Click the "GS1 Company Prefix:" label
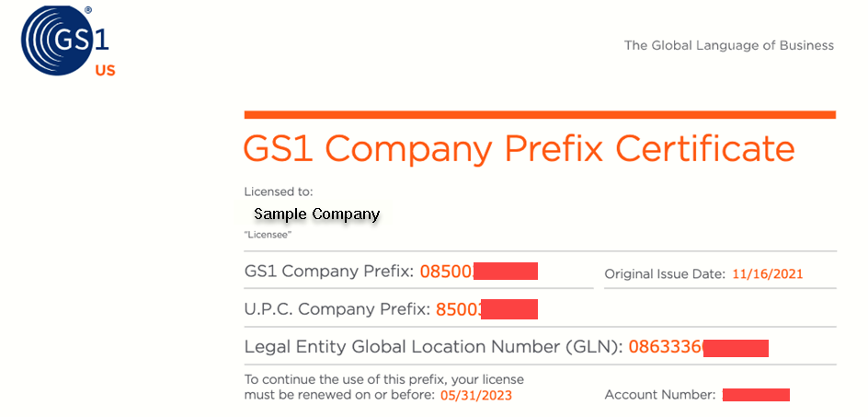 (x=330, y=272)
